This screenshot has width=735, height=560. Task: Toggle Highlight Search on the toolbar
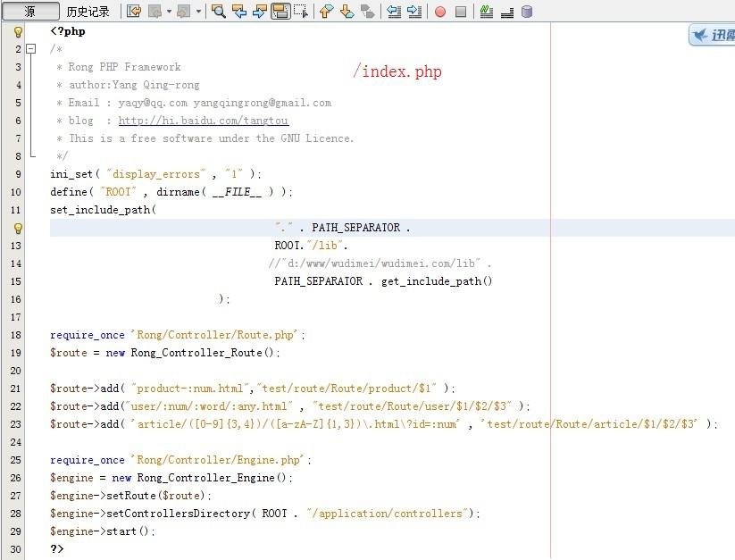coord(280,11)
